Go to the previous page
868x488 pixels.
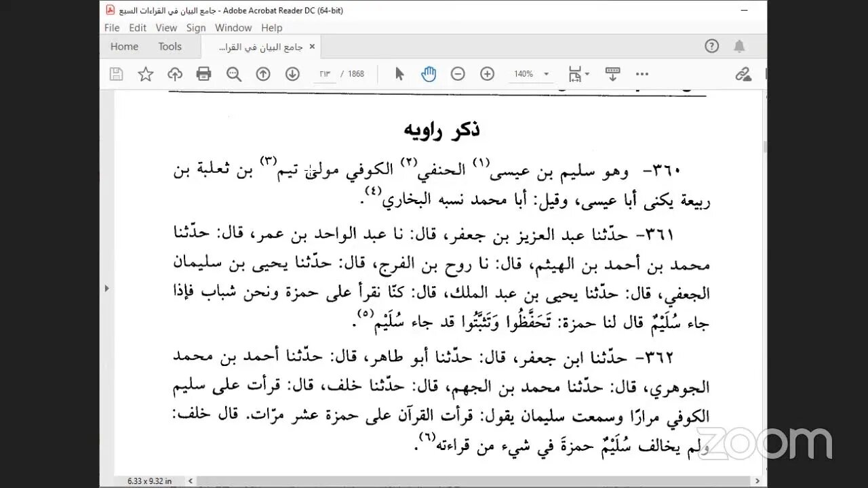263,74
